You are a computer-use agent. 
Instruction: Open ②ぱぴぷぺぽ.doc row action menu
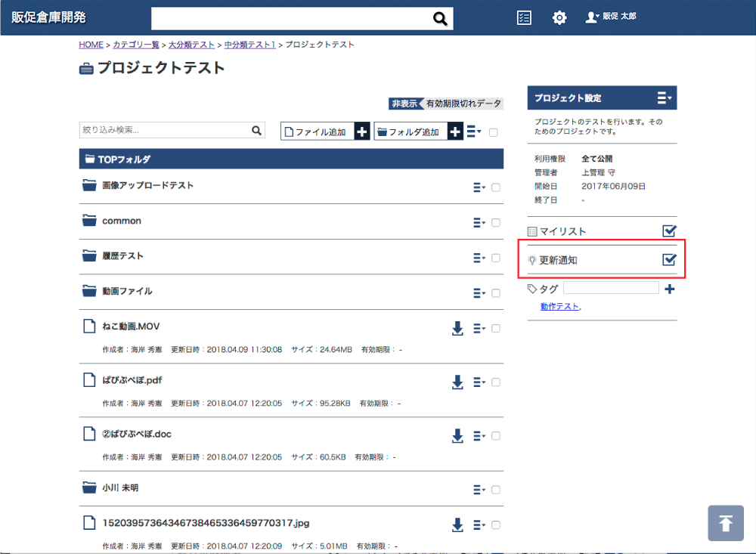[x=479, y=436]
